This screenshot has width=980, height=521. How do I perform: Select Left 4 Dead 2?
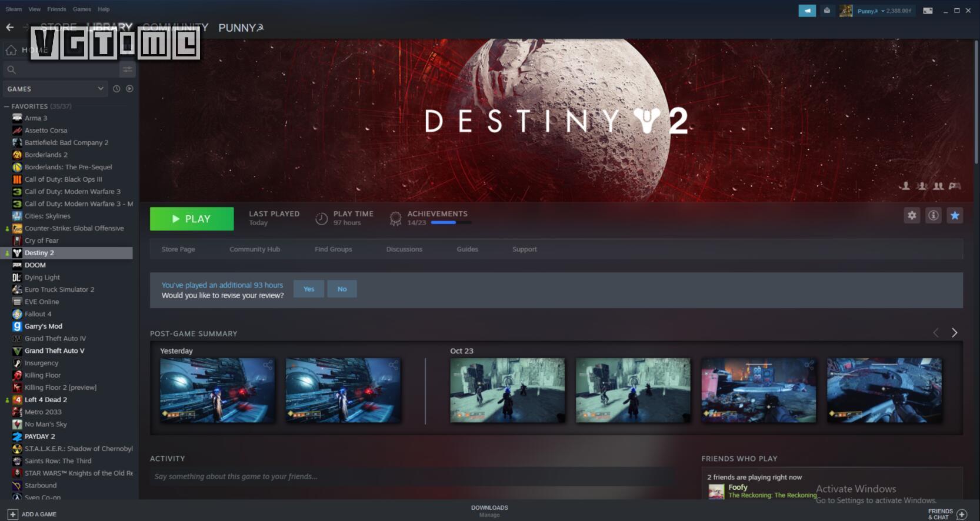(45, 400)
